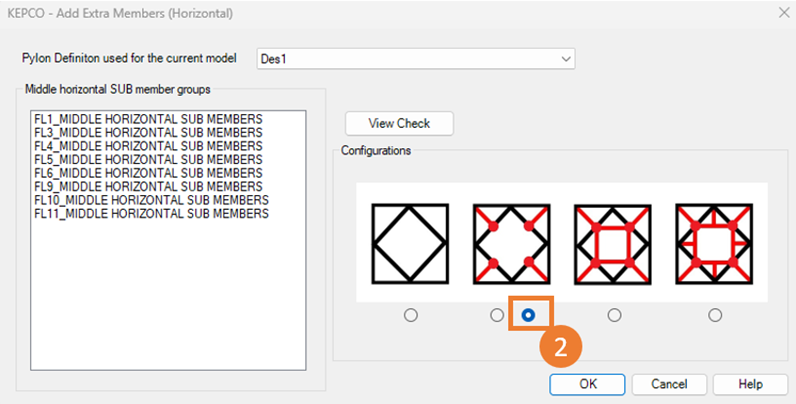
Task: Close the Add Extra Members dialog
Action: 781,12
